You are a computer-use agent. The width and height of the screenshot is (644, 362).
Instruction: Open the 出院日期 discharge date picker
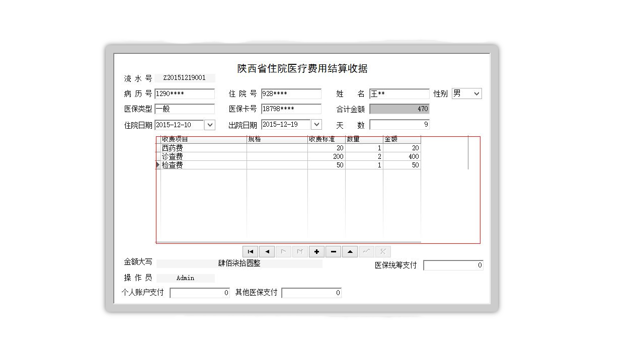(x=316, y=124)
